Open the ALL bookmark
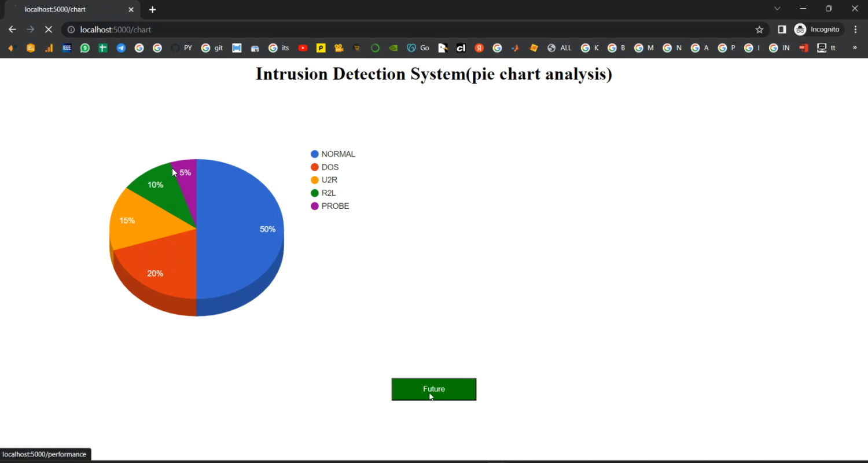This screenshot has width=868, height=463. pos(560,48)
